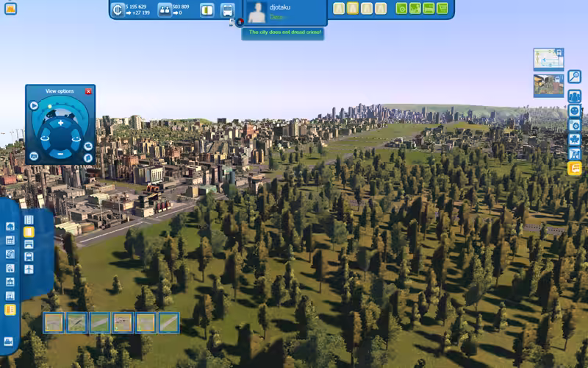Open the gear economy overlay icon

(x=575, y=125)
